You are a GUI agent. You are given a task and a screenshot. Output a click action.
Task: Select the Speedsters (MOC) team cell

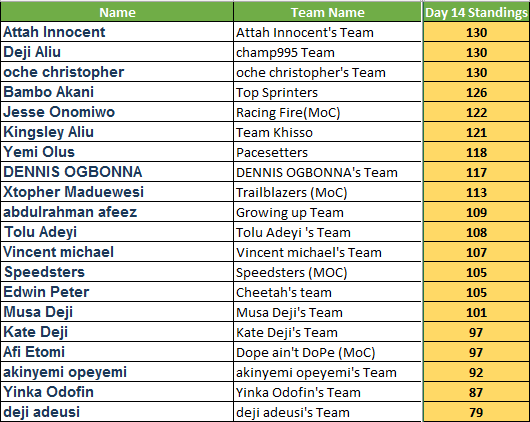[328, 272]
